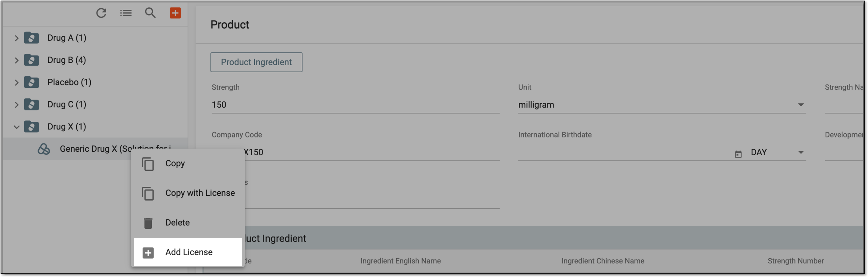
Task: Click the Product Ingredient button
Action: (256, 62)
